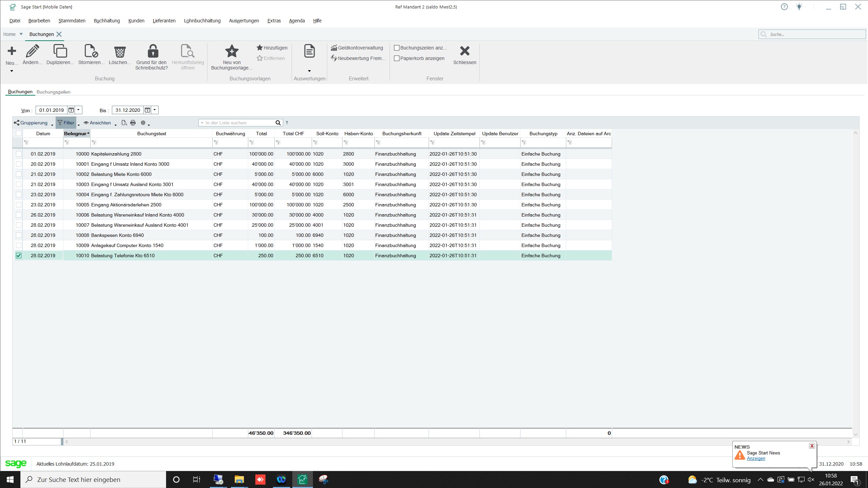Image resolution: width=868 pixels, height=488 pixels.
Task: Switch to the Buchungszeilen tab
Action: tap(53, 92)
